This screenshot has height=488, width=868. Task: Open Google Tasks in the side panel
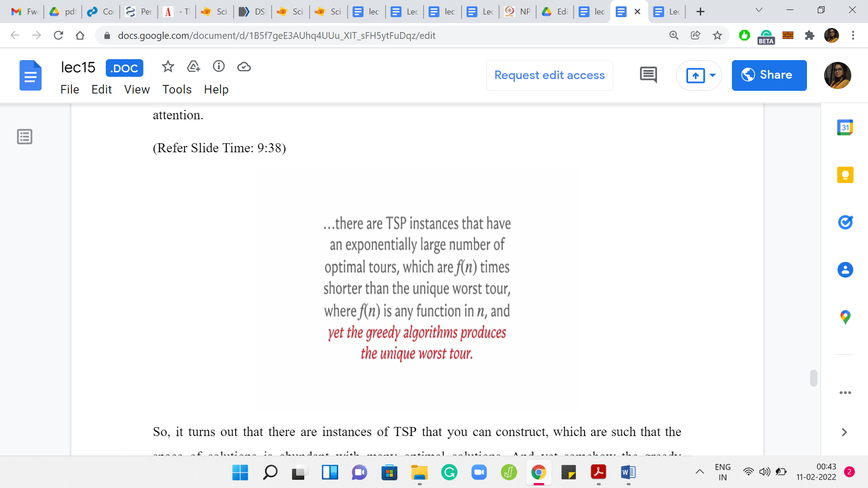pos(845,222)
